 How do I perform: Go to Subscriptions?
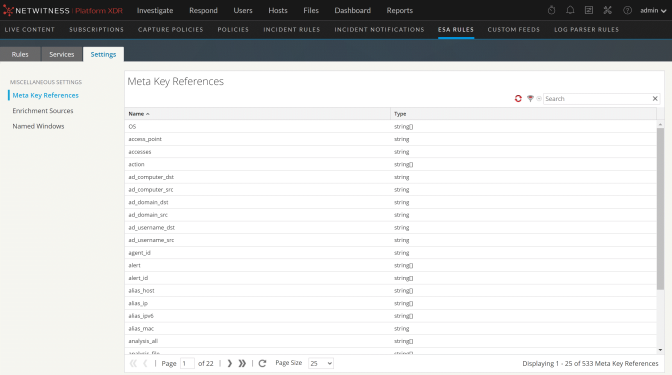point(96,30)
